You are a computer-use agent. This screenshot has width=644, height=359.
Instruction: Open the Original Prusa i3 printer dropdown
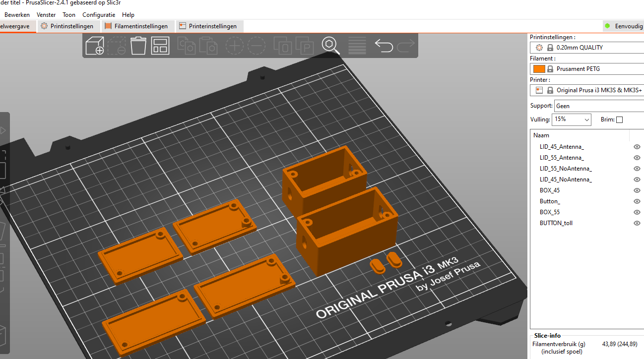tap(587, 90)
